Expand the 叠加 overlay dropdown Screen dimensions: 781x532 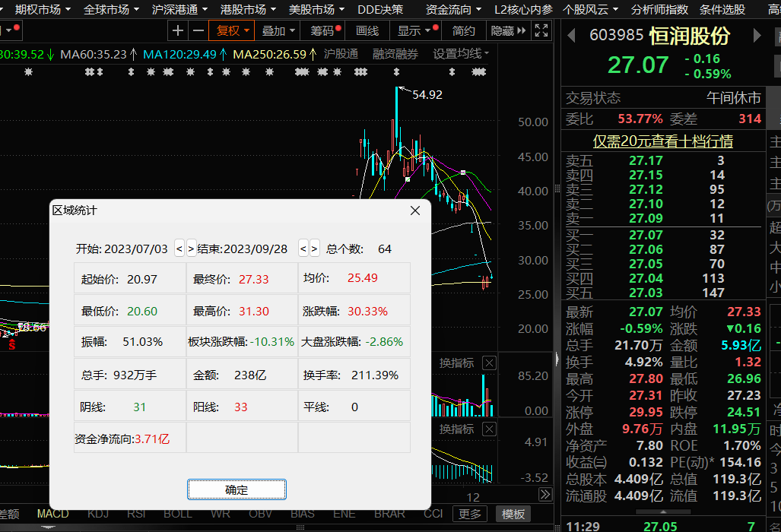tap(278, 30)
